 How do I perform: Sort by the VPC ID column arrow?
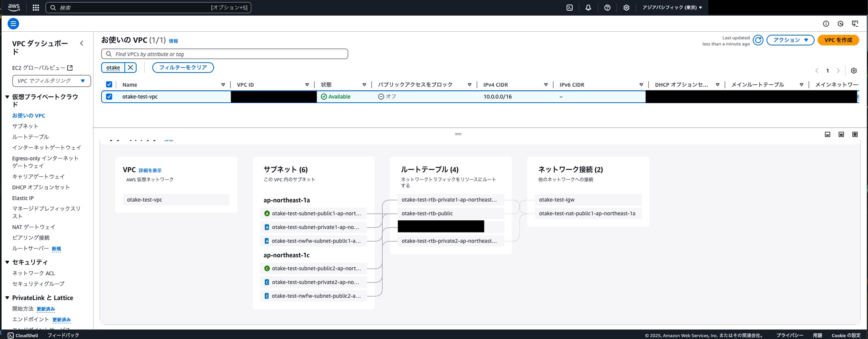coord(307,85)
